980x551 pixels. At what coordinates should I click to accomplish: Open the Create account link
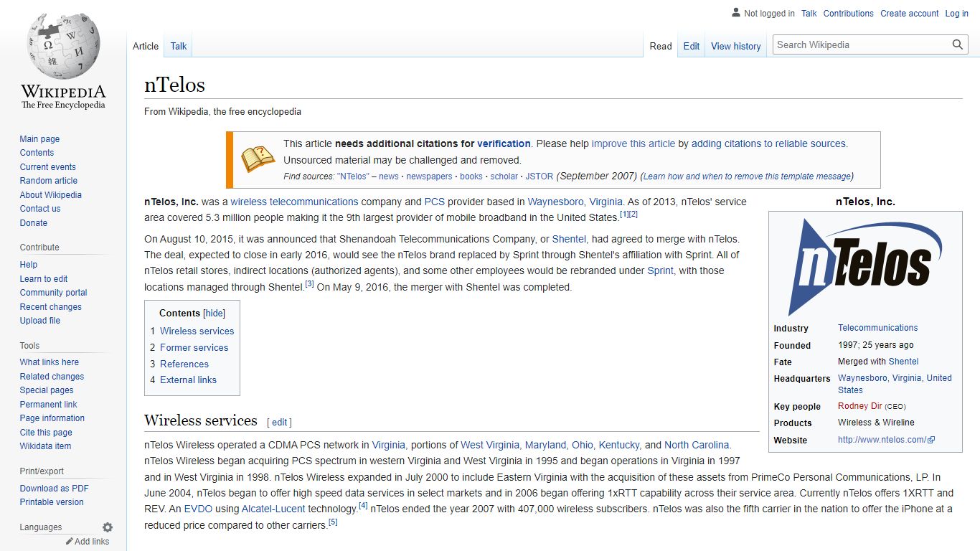(x=910, y=14)
